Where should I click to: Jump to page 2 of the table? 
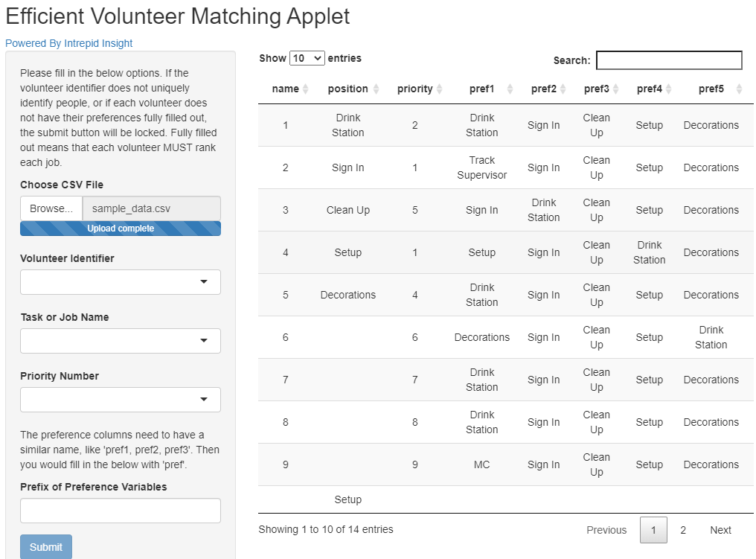click(683, 530)
